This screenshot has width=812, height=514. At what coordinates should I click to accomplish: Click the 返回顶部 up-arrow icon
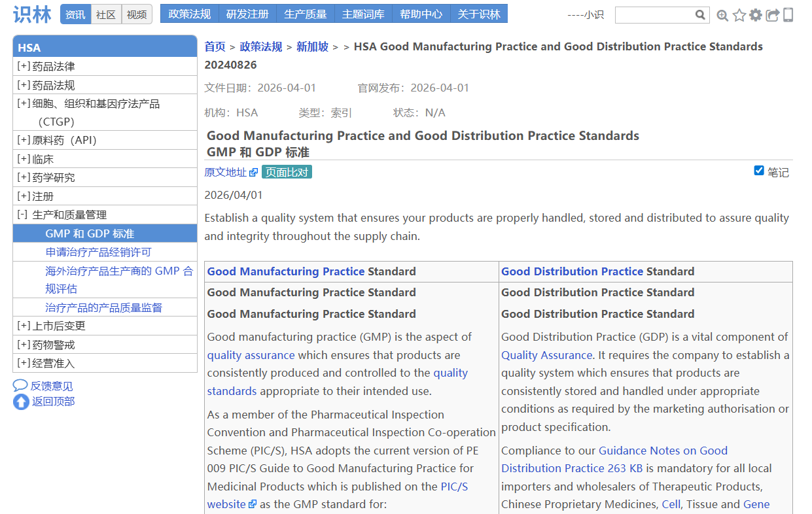tap(21, 402)
